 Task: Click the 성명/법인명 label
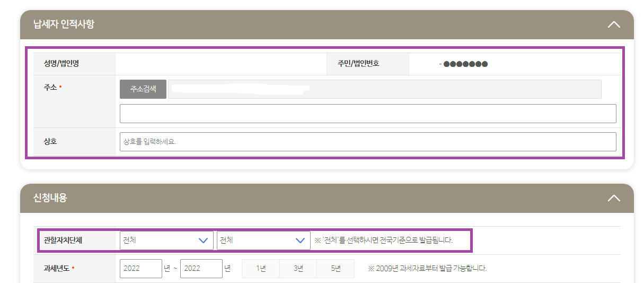[x=61, y=64]
